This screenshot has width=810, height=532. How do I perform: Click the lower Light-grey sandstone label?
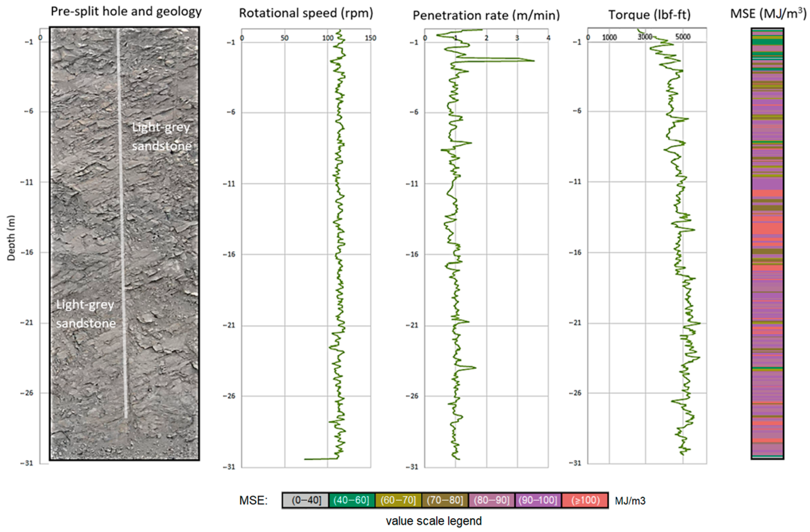pyautogui.click(x=86, y=314)
